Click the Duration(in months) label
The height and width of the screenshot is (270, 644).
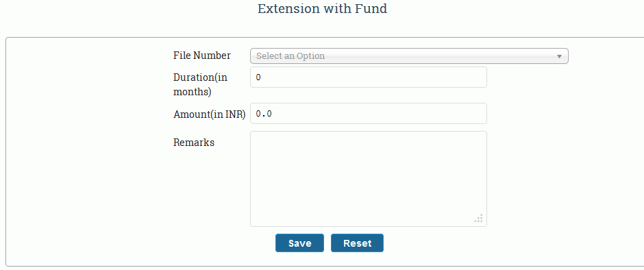201,84
